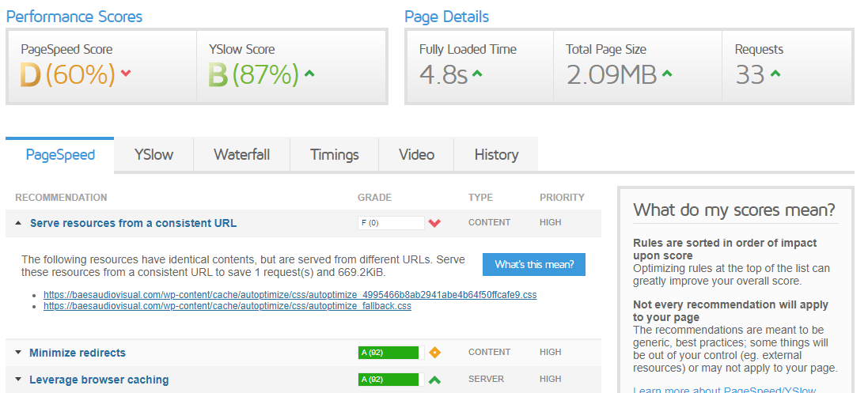Open the Timings tab
The image size is (868, 393).
pos(335,154)
